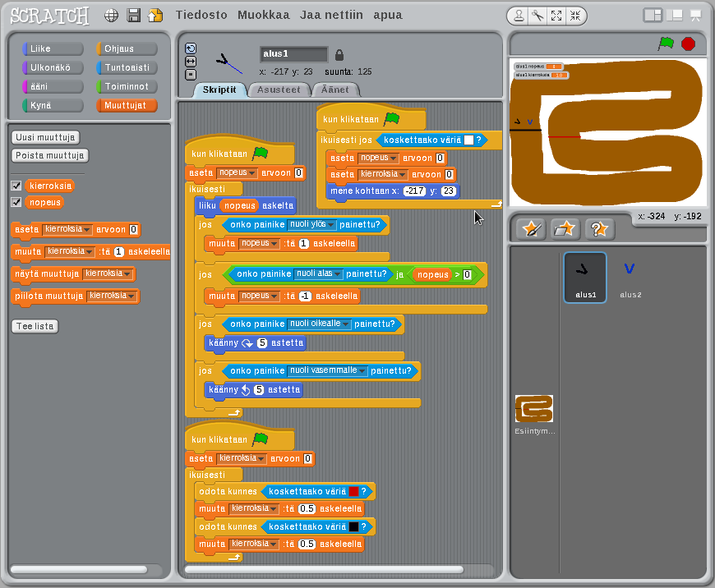Click the share project folder icon
This screenshot has width=715, height=588.
[155, 16]
